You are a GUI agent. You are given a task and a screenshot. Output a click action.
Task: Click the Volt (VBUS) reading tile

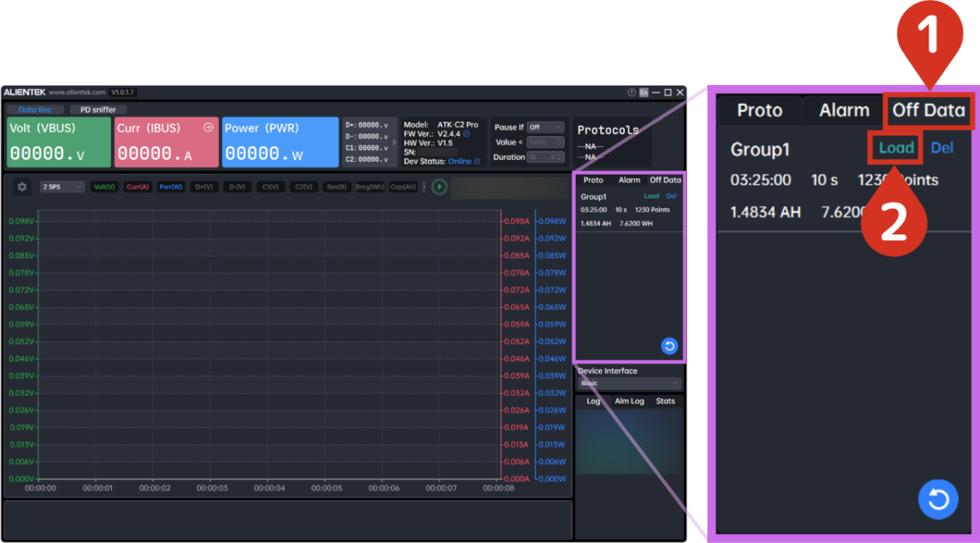(x=59, y=142)
